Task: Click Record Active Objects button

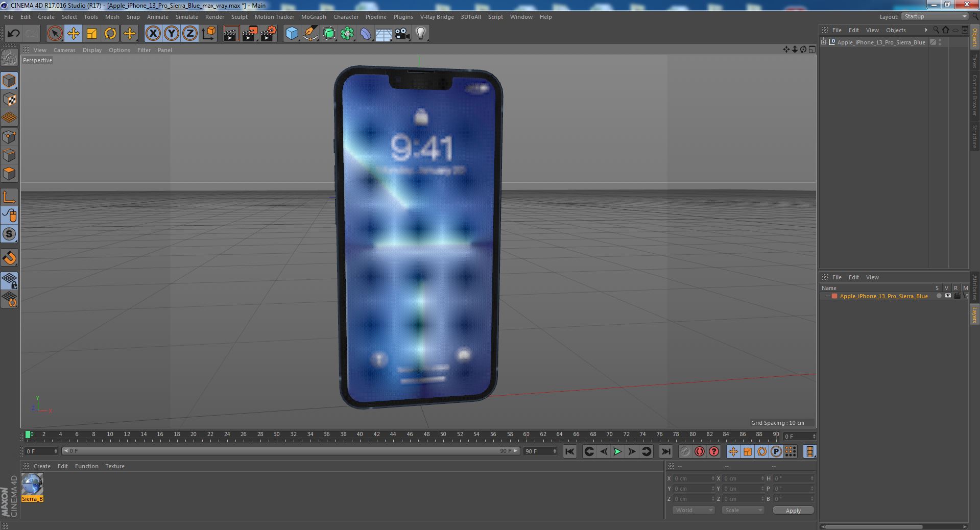Action: click(685, 451)
